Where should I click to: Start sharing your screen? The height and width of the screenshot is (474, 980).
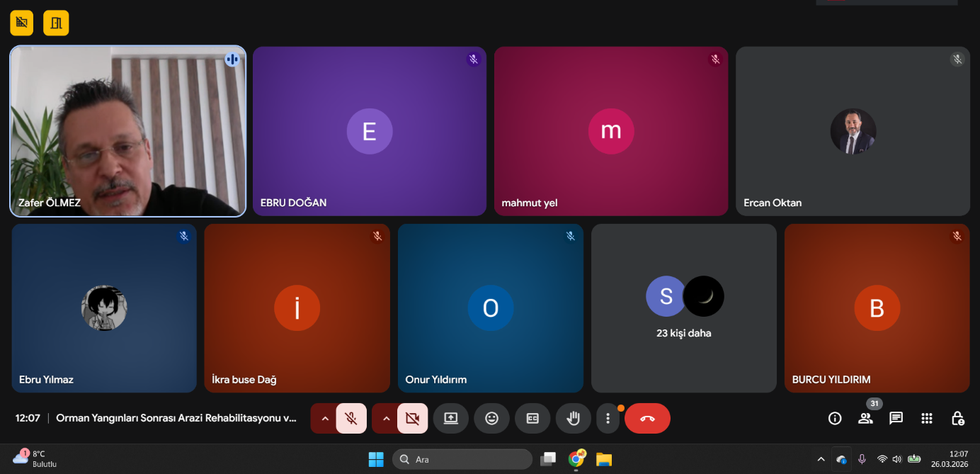point(451,418)
